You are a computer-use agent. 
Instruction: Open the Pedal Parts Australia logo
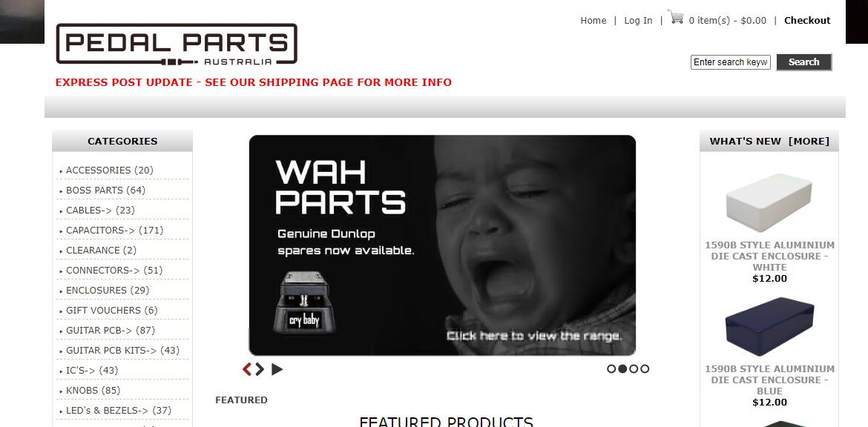177,44
